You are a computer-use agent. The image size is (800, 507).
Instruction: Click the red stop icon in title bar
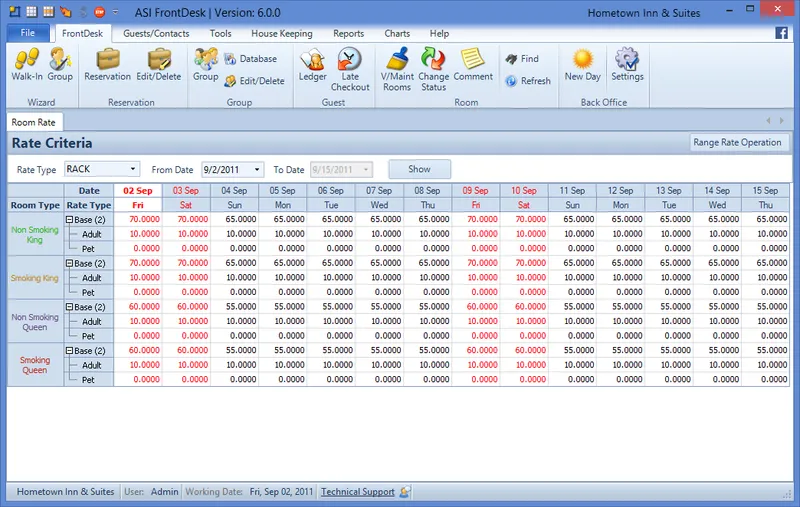click(x=99, y=11)
